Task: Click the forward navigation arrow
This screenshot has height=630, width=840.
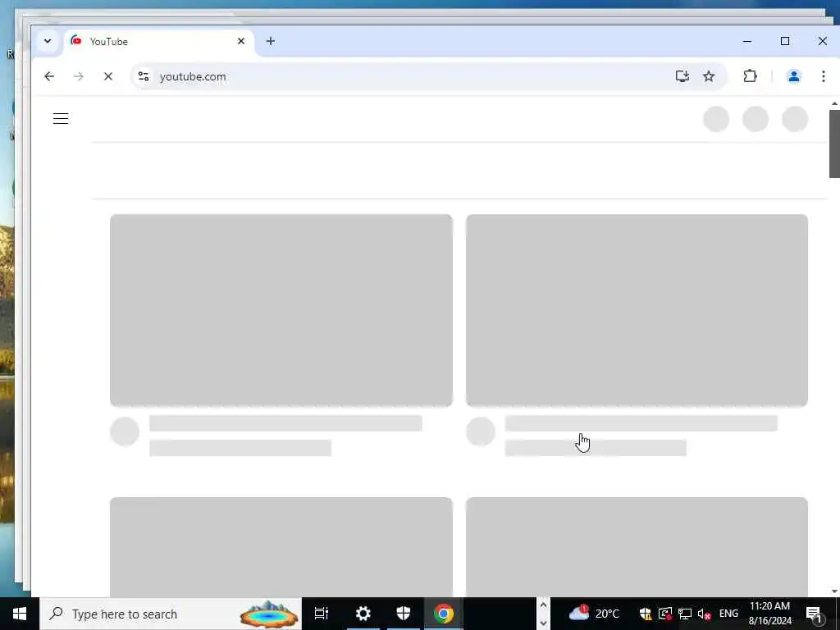Action: click(x=79, y=76)
